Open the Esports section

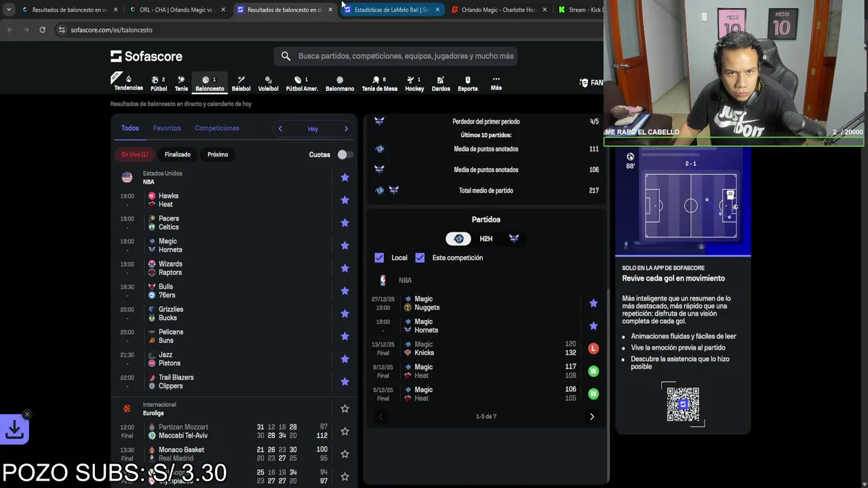click(467, 83)
